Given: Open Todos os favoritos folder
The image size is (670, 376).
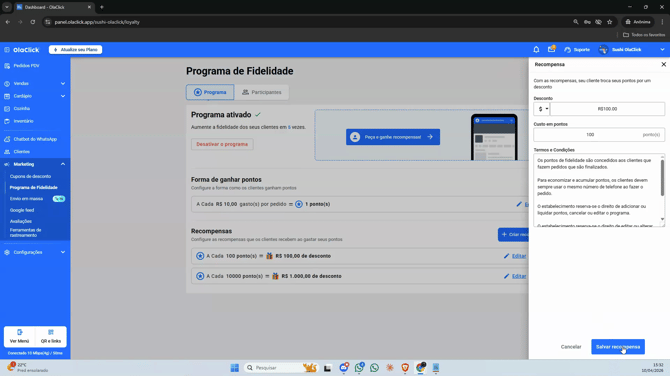Looking at the screenshot, I should tap(644, 35).
